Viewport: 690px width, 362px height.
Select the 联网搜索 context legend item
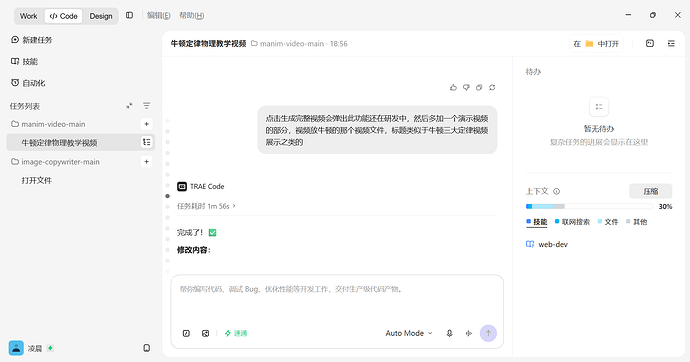point(572,222)
